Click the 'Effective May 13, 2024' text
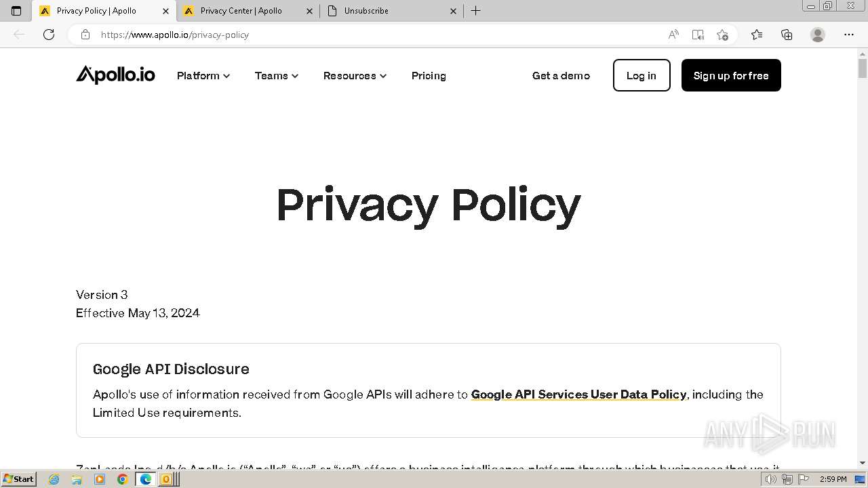Screen dimensions: 868x488 pyautogui.click(x=138, y=312)
